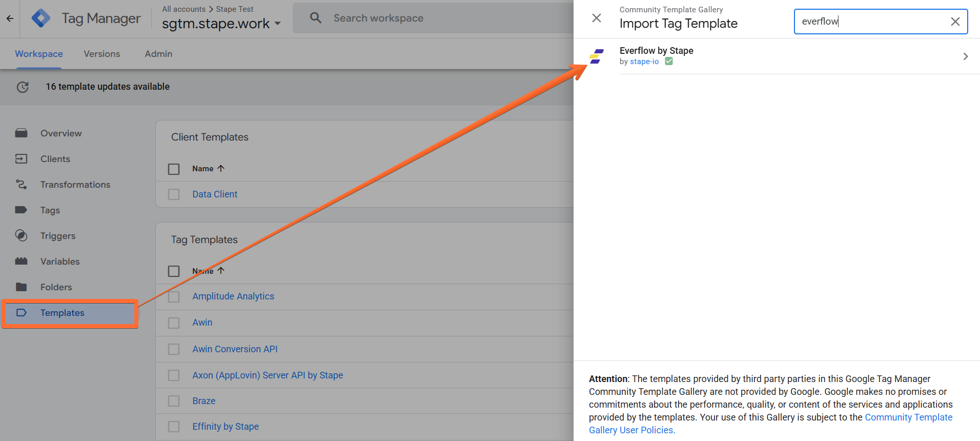Open the Effinity by Stape link

point(226,427)
